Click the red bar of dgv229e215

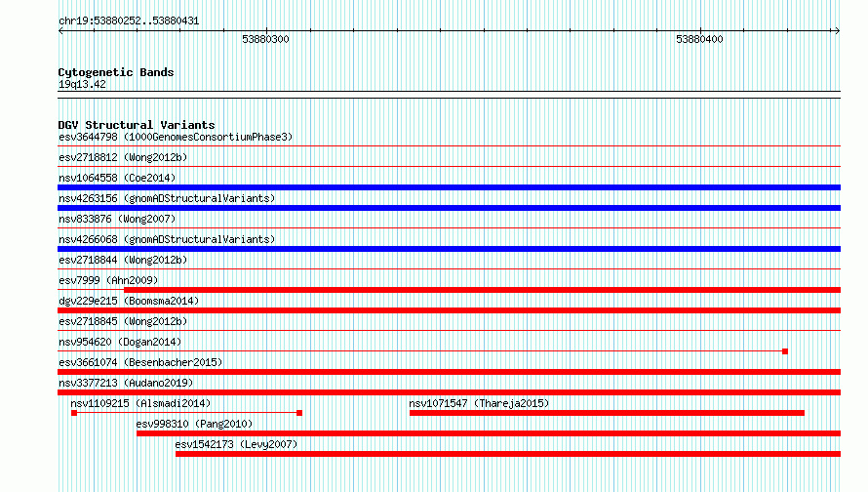pos(449,310)
